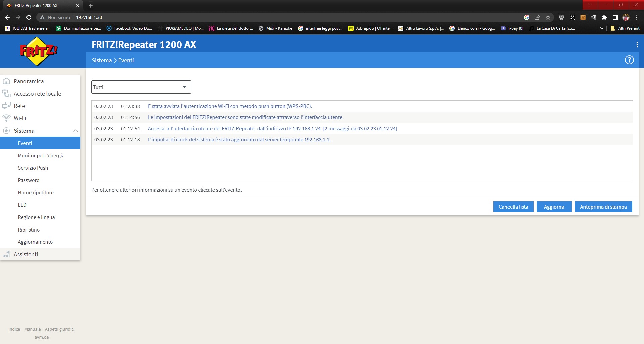Open the Rete menu item
Screen dimensions: 644x344
(x=19, y=106)
